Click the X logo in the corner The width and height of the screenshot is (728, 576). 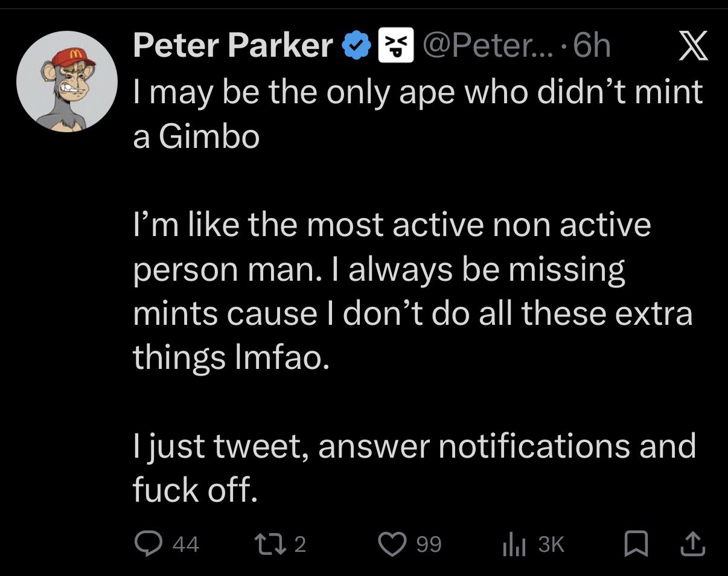pyautogui.click(x=692, y=48)
